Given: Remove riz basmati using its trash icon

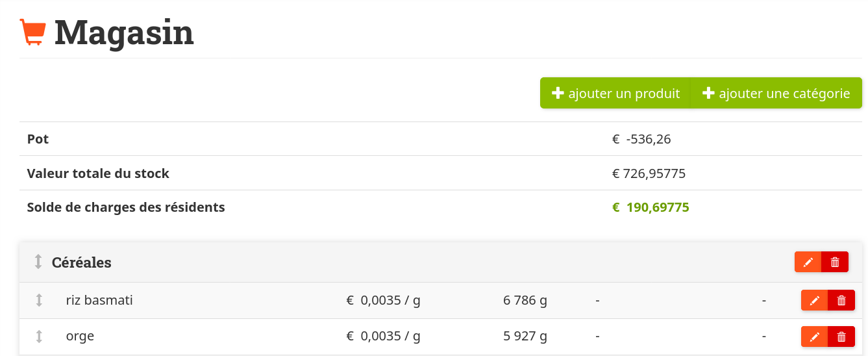Looking at the screenshot, I should [x=841, y=300].
